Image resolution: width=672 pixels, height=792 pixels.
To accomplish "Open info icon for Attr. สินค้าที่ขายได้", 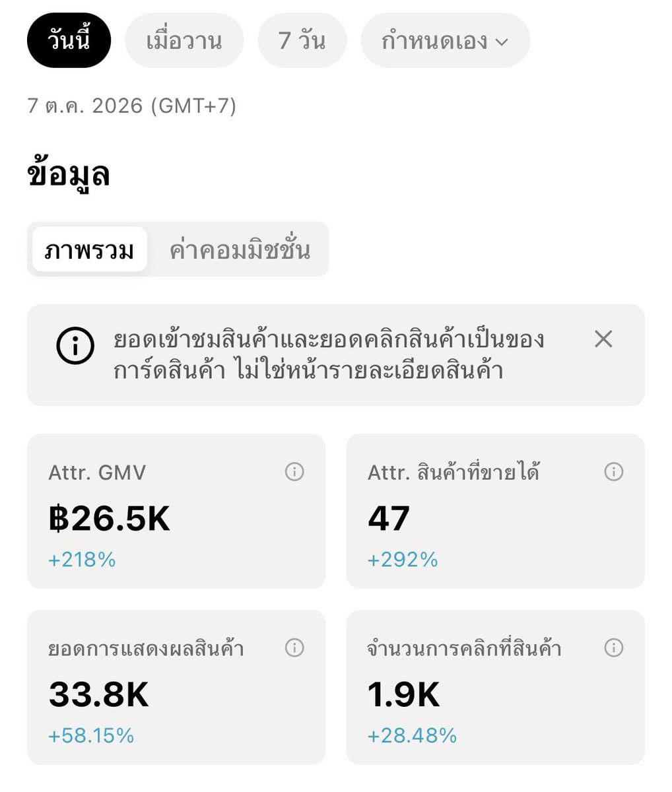I will click(614, 472).
